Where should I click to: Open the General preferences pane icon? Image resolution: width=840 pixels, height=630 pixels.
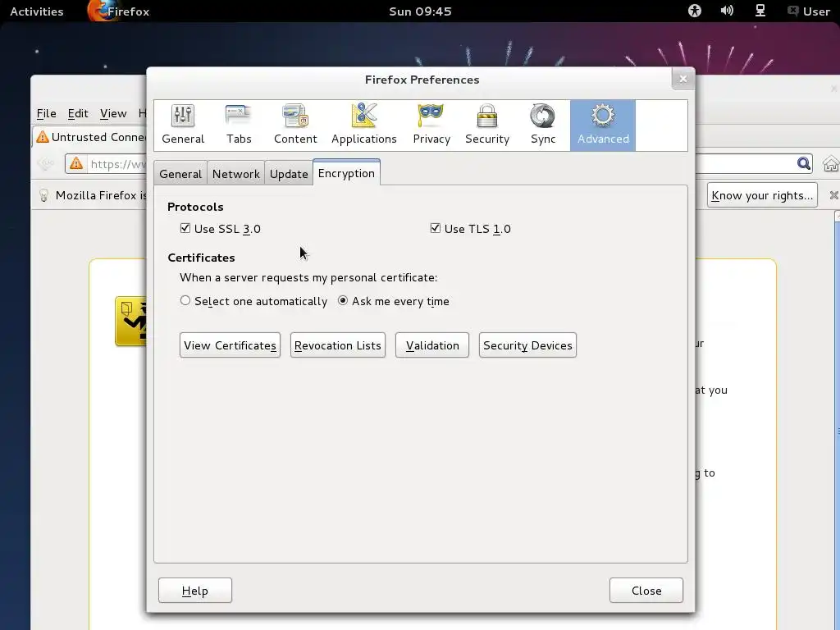(183, 125)
